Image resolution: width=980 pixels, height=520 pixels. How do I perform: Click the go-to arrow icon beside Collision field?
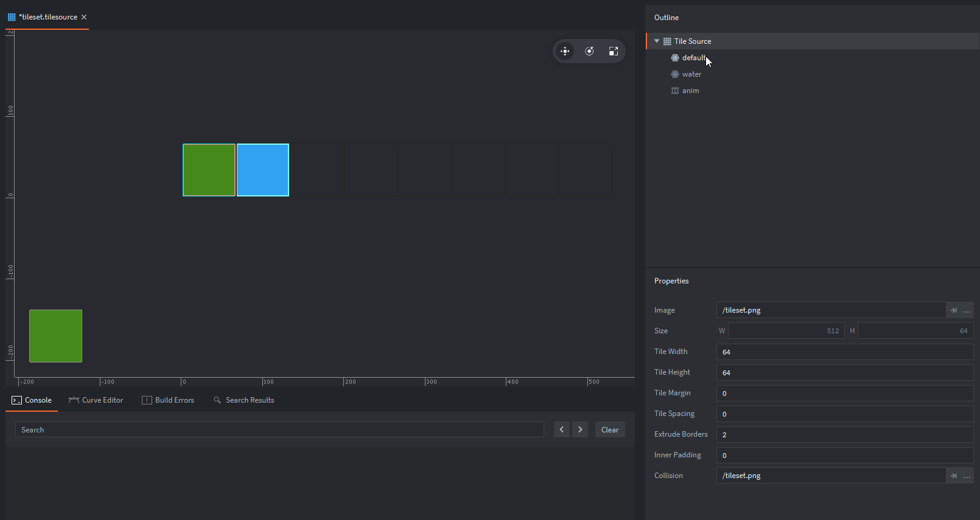953,476
